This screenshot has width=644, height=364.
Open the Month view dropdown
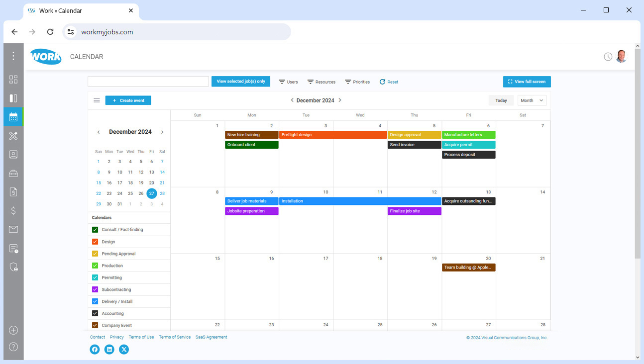coord(532,100)
